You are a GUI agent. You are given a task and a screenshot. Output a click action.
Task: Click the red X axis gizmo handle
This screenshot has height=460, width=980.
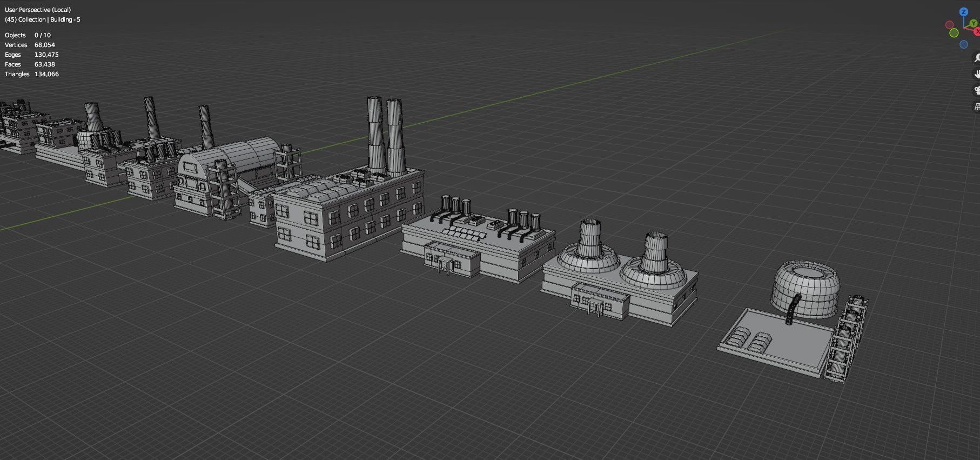977,31
